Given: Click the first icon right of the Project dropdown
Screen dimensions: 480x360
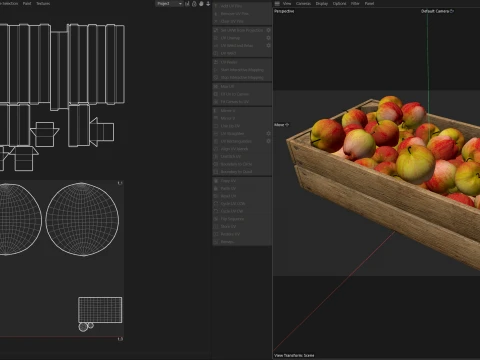Looking at the screenshot, I should point(187,4).
